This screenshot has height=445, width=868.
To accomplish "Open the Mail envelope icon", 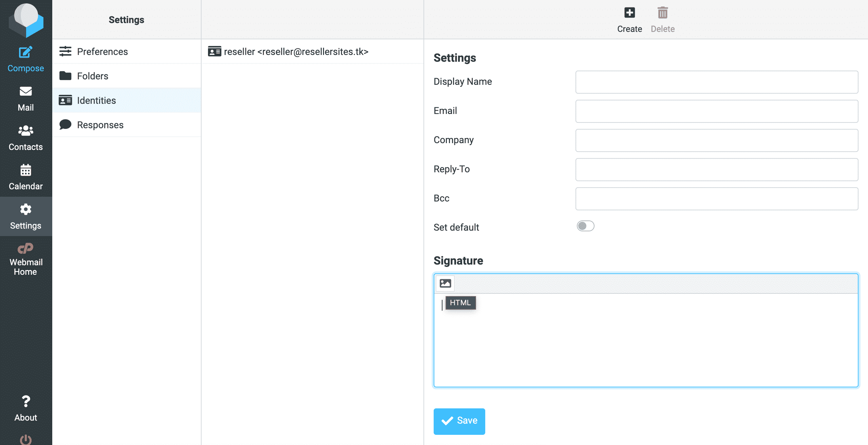I will click(26, 91).
